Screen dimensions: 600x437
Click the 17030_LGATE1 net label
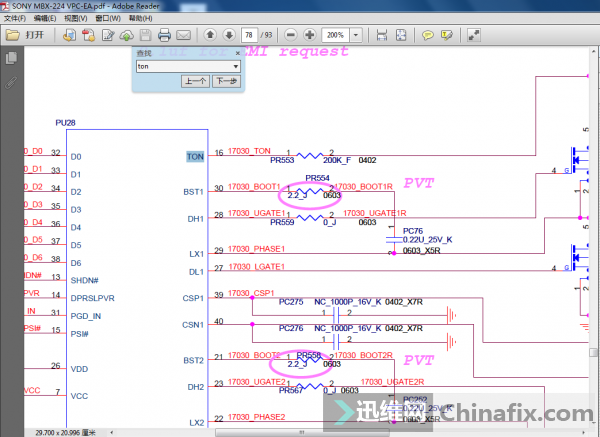257,267
